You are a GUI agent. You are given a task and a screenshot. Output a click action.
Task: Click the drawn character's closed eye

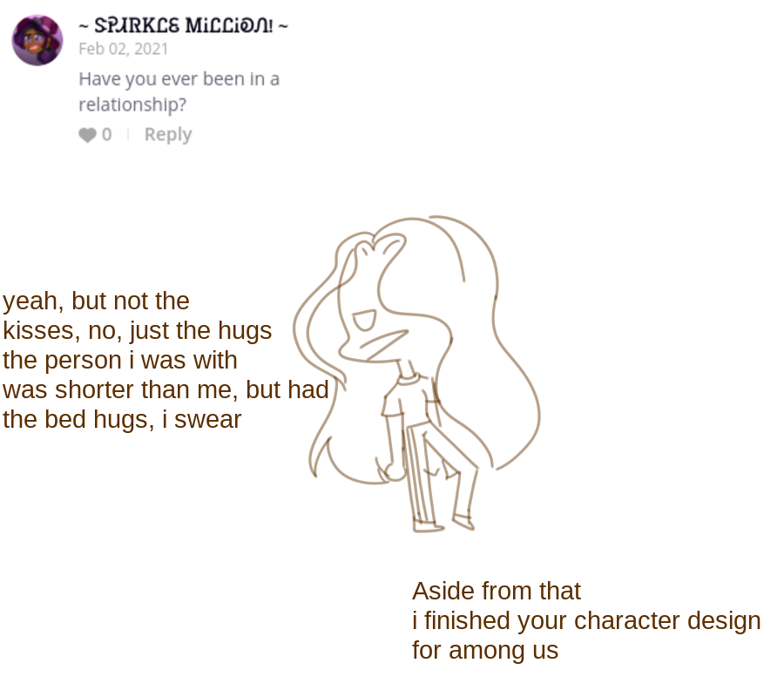click(x=363, y=321)
